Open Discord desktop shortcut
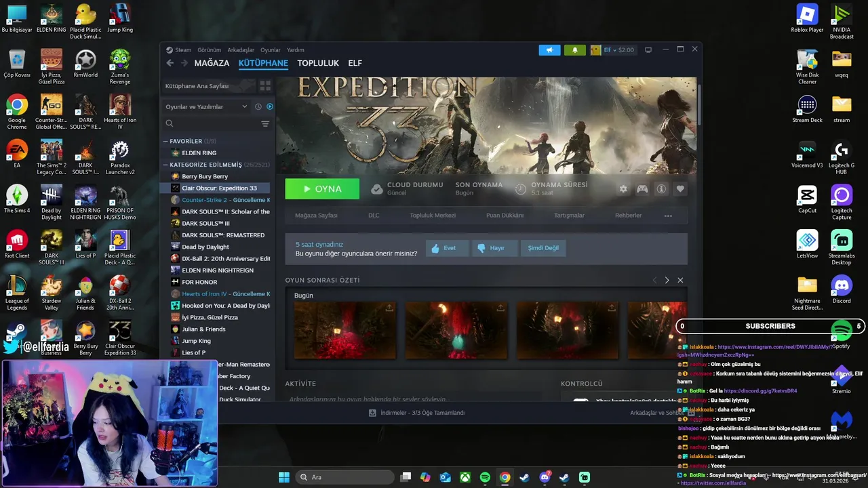This screenshot has height=488, width=868. click(x=842, y=290)
